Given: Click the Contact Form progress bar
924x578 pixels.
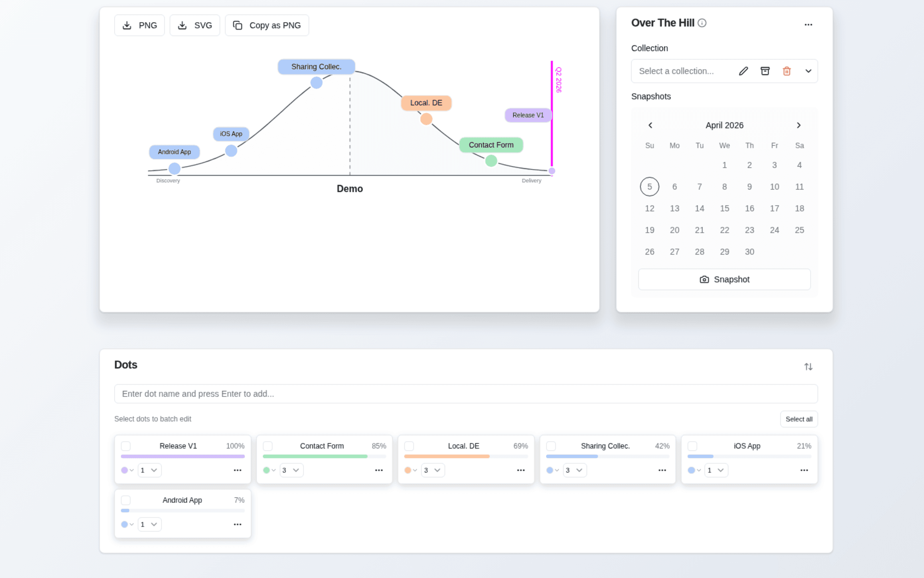Looking at the screenshot, I should tap(324, 456).
